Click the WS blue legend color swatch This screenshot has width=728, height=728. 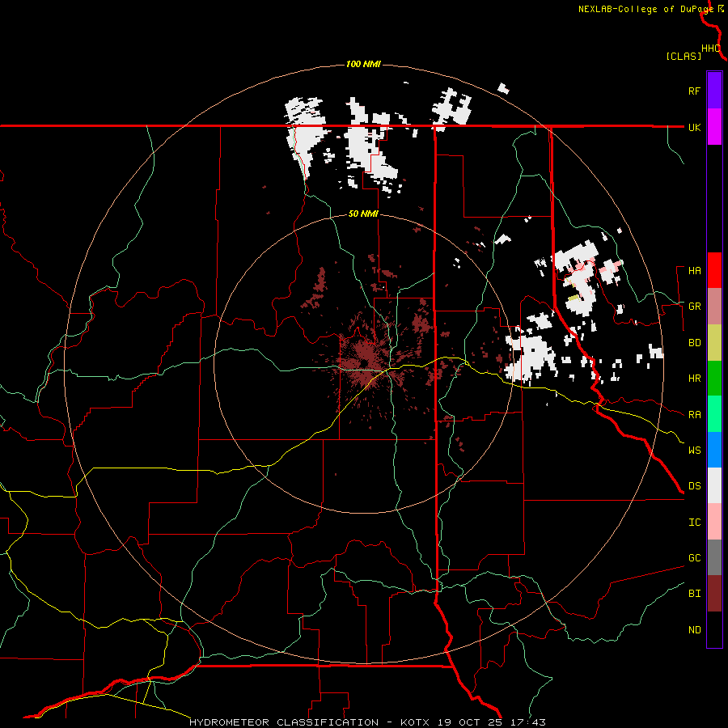click(x=714, y=450)
